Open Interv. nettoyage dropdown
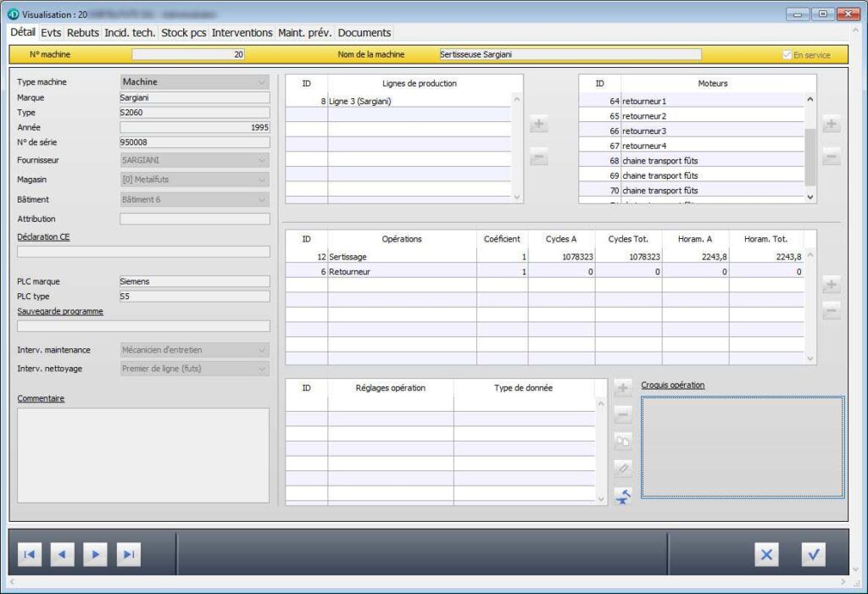Image resolution: width=868 pixels, height=594 pixels. point(195,369)
